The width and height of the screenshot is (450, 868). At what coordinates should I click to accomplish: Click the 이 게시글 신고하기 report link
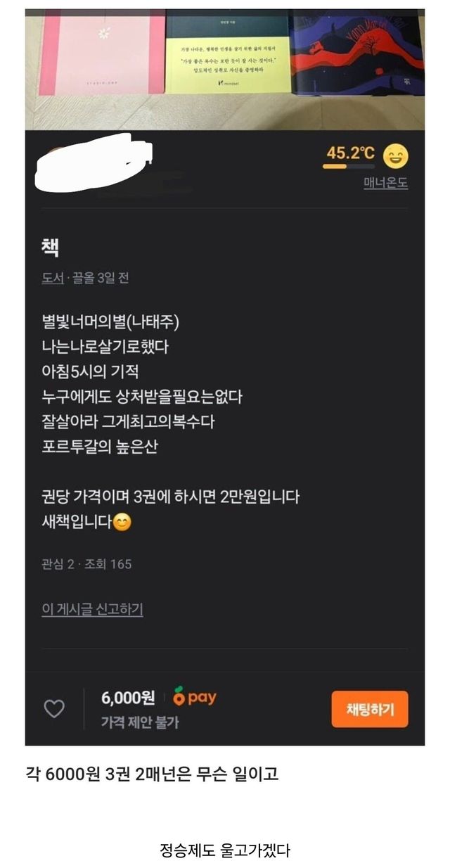[x=92, y=609]
